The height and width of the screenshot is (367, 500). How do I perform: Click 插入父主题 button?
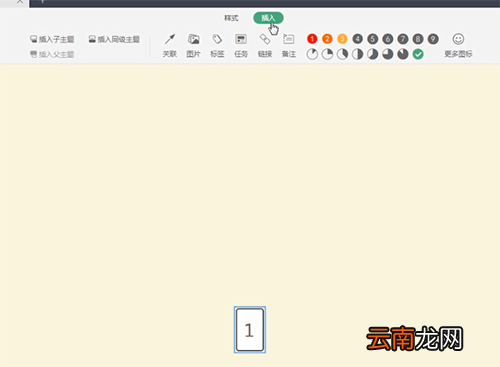(52, 54)
